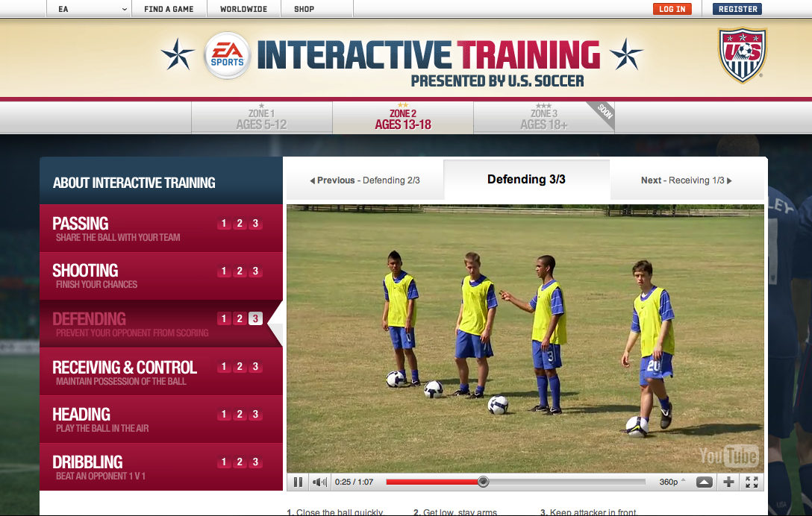Select Passing lesson 3
Viewport: 812px width, 516px height.
[x=255, y=224]
